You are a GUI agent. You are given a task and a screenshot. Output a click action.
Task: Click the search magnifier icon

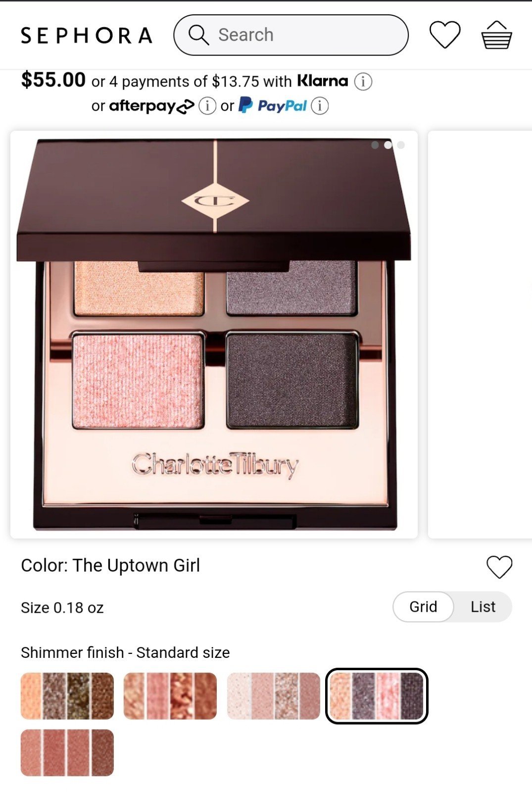point(198,35)
